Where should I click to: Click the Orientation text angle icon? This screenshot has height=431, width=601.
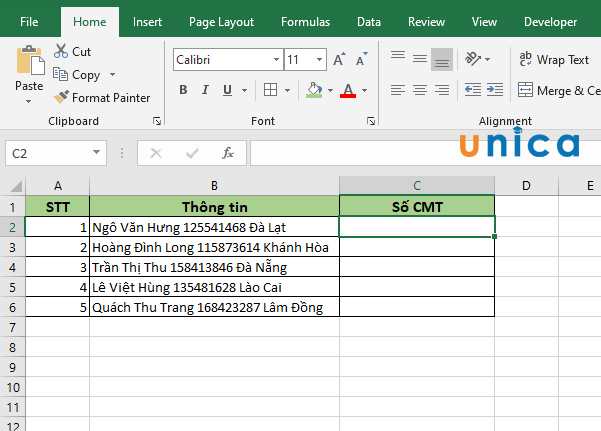[x=473, y=59]
